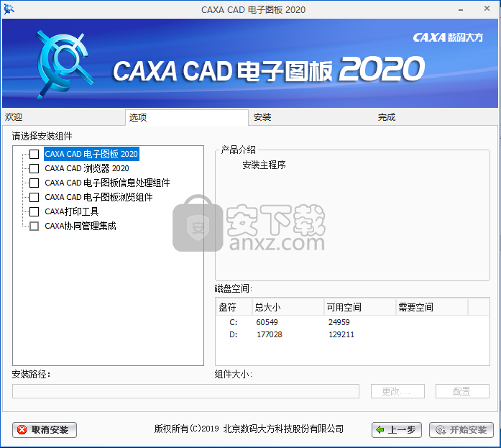501x448 pixels.
Task: Click the 取消安装 button
Action: [x=45, y=430]
